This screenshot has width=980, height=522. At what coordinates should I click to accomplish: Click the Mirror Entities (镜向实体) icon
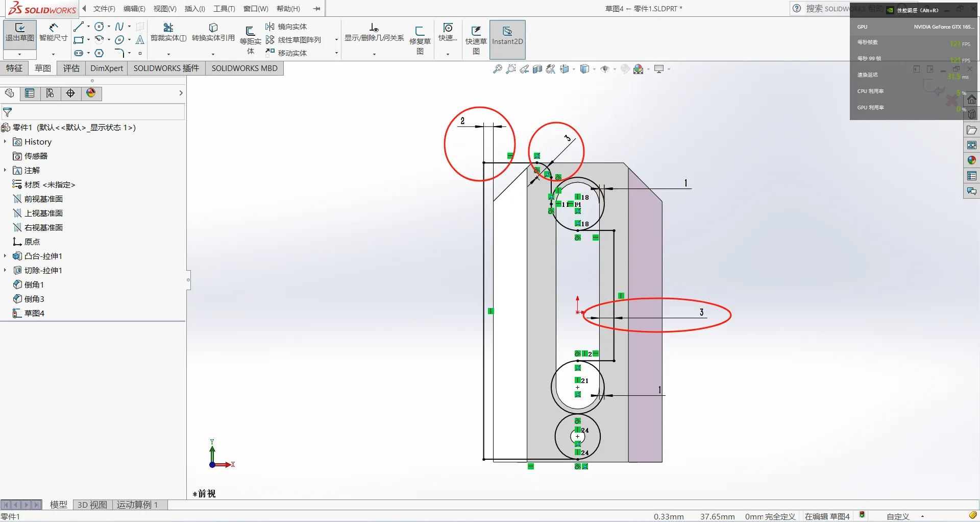coord(269,27)
